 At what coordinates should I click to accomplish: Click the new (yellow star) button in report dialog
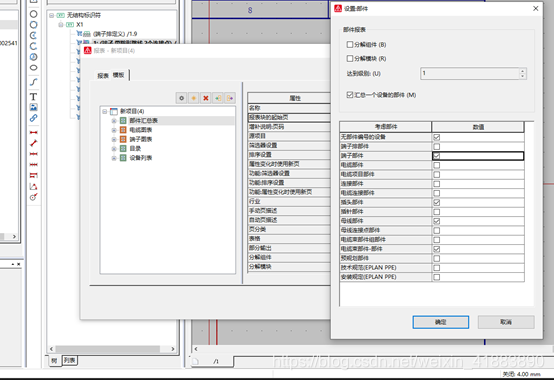pos(194,98)
